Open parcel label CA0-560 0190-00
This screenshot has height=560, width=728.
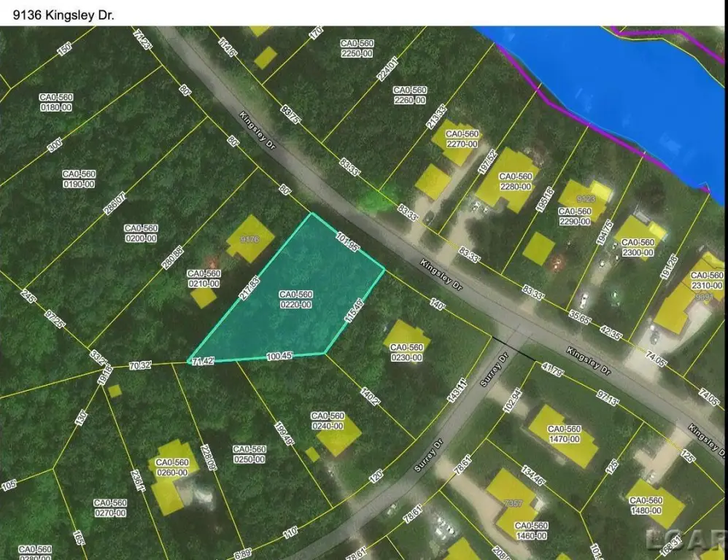coord(78,179)
